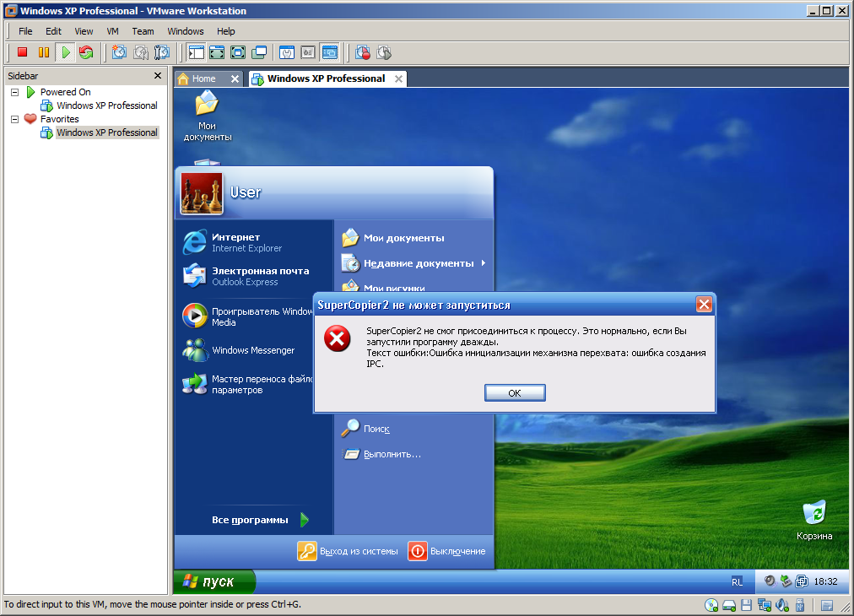
Task: Click the hard disk device status icon
Action: (729, 605)
